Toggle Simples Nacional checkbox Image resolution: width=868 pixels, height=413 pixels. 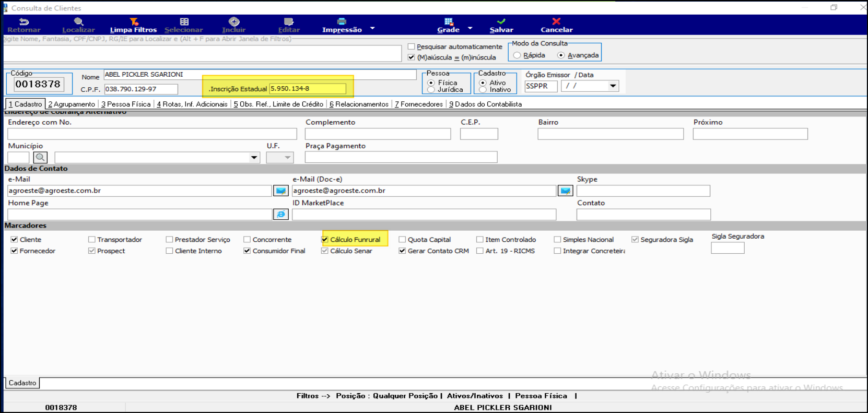pyautogui.click(x=557, y=240)
